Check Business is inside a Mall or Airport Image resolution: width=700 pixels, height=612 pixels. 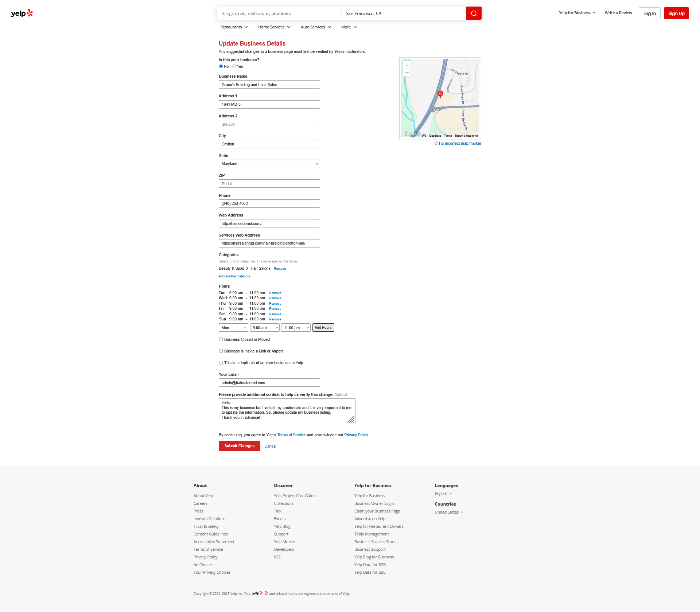[221, 351]
